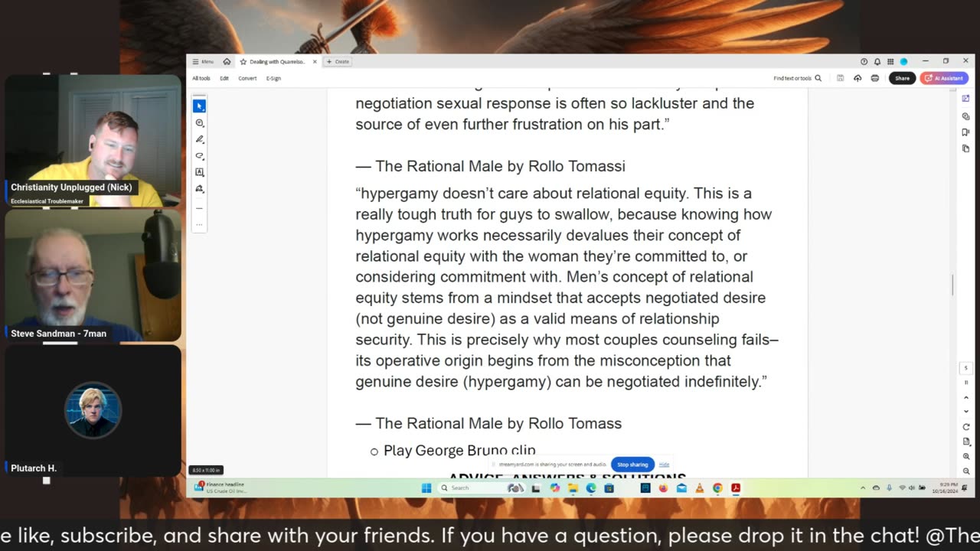Click Hide link on sharing bar
Image resolution: width=980 pixels, height=551 pixels.
[664, 465]
